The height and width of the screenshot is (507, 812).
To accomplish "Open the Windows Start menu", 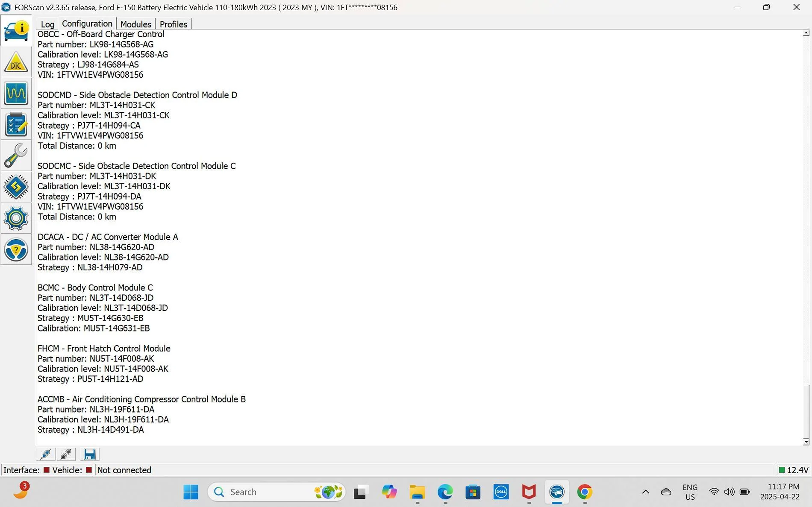I will 191,492.
